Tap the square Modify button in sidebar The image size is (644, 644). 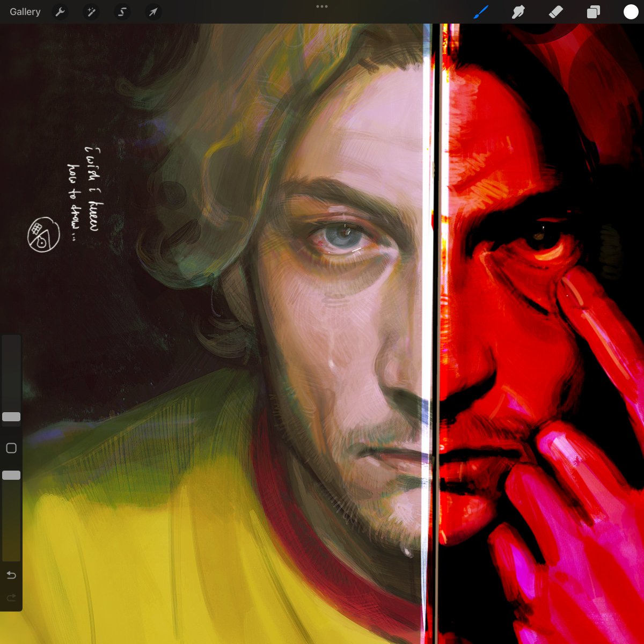11,448
